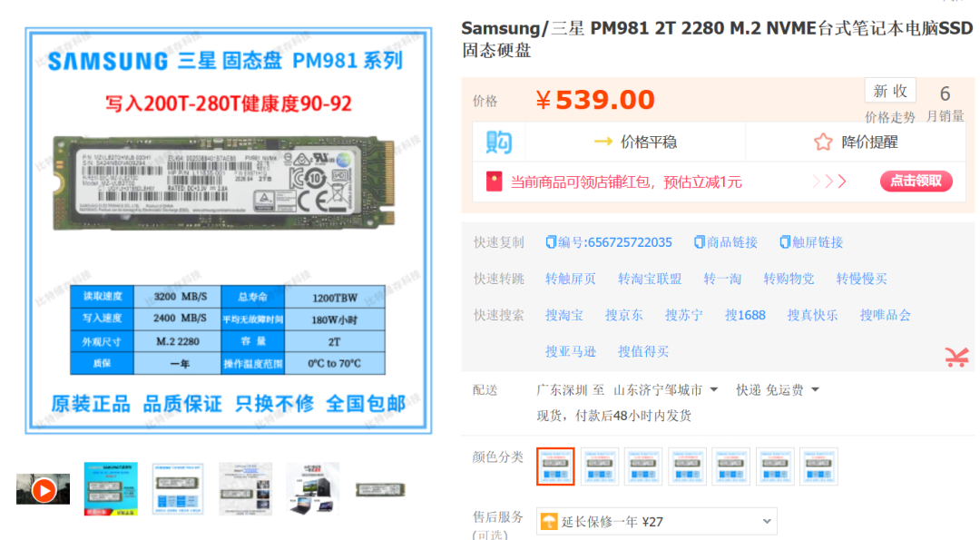Select the third color classification option
Viewport: 980px width, 540px height.
tap(643, 466)
